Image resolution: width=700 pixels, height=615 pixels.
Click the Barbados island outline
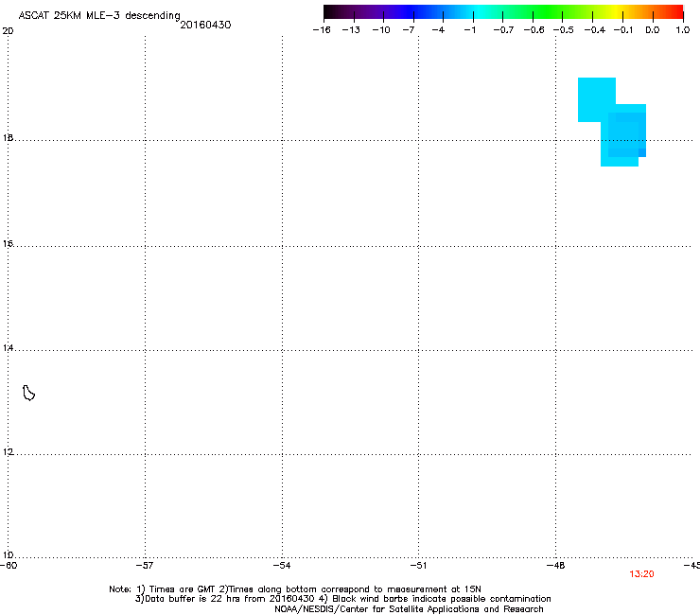(28, 393)
